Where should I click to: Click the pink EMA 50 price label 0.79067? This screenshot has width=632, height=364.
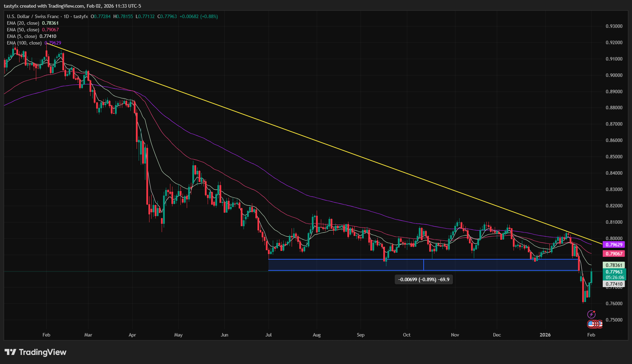(613, 254)
